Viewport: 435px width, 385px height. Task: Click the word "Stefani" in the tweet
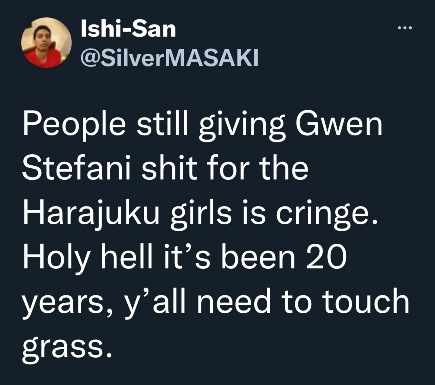[x=77, y=169]
